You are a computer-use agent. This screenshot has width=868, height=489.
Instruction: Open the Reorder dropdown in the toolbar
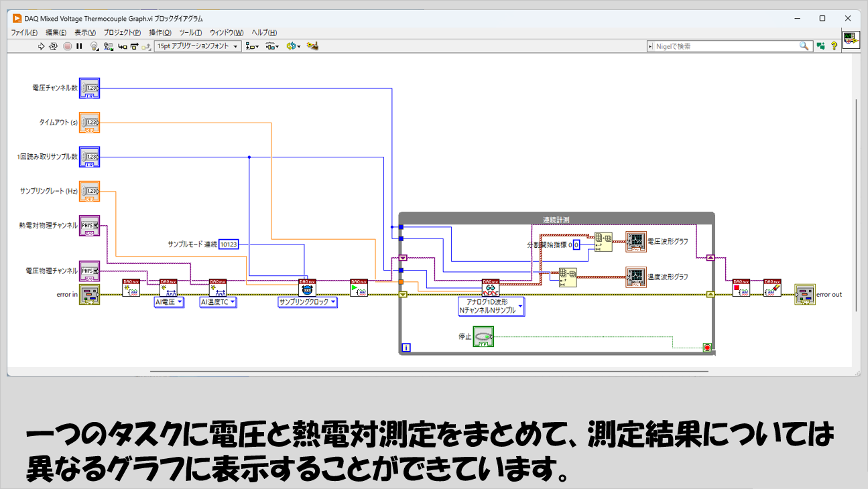tap(293, 46)
